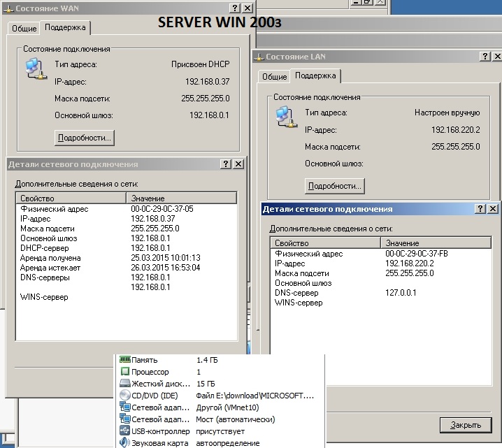502x448 pixels.
Task: Select Аренда истекает row
Action: click(127, 268)
